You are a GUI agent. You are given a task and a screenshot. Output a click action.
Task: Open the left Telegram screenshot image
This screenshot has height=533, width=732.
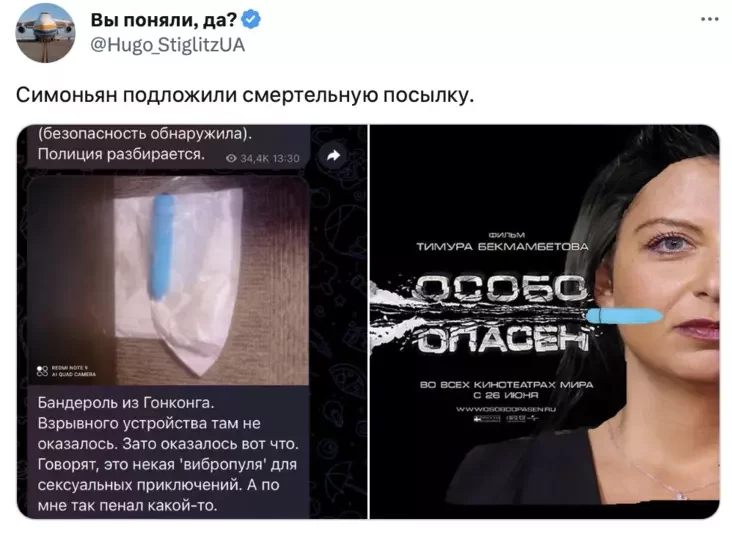click(192, 322)
